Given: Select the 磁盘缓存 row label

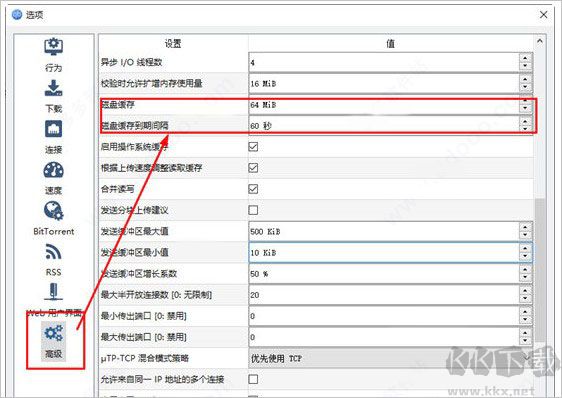Looking at the screenshot, I should click(x=118, y=105).
